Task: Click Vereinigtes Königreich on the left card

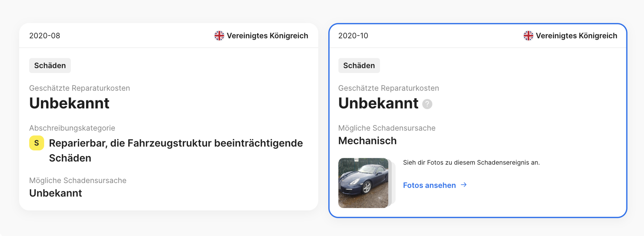Action: [267, 36]
